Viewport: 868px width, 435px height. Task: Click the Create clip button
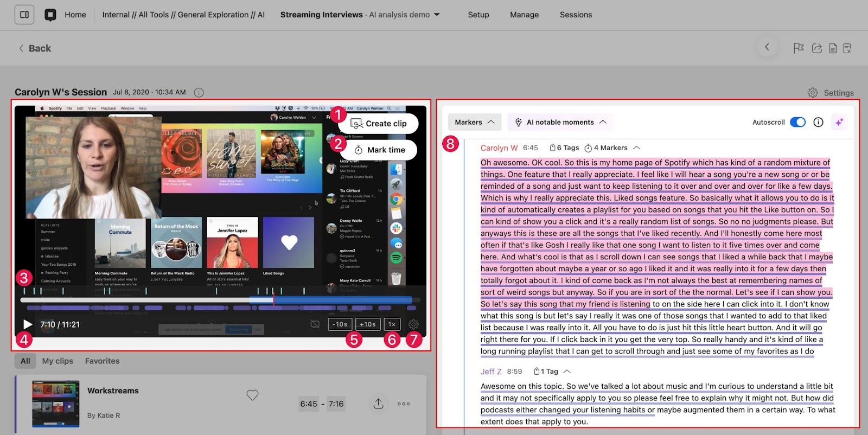(379, 124)
